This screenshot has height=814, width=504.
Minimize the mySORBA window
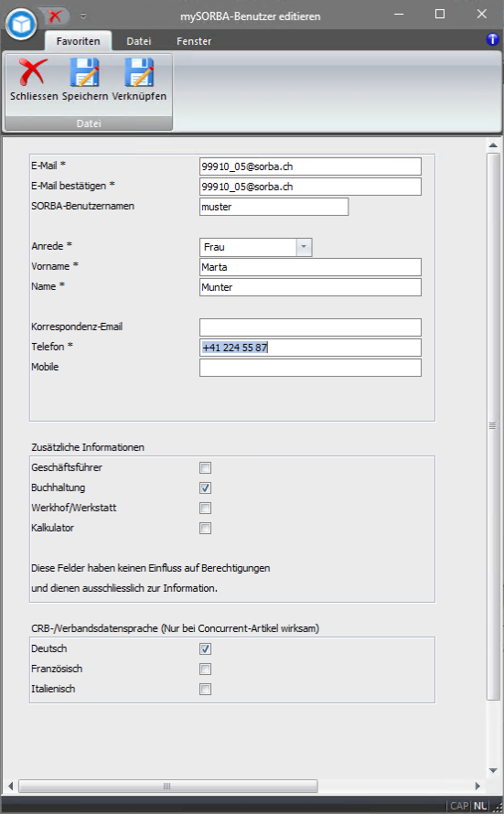point(399,14)
